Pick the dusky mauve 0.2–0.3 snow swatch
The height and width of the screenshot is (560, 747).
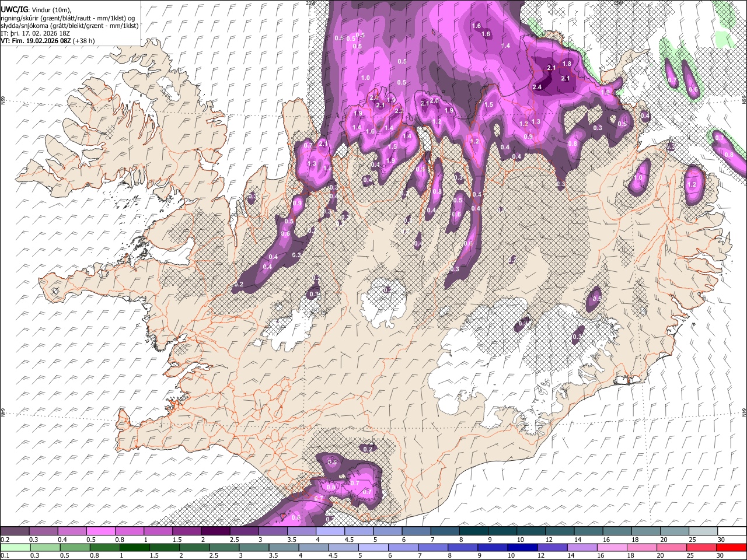point(15,531)
